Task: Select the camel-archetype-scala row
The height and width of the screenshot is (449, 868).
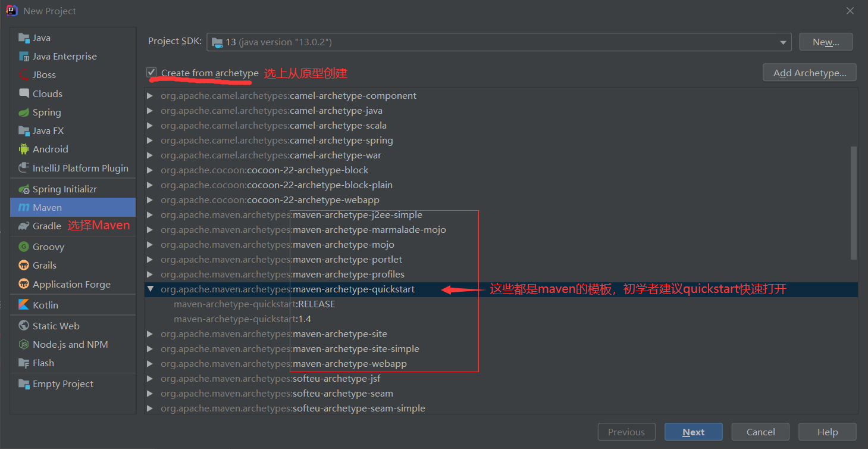Action: (501, 126)
